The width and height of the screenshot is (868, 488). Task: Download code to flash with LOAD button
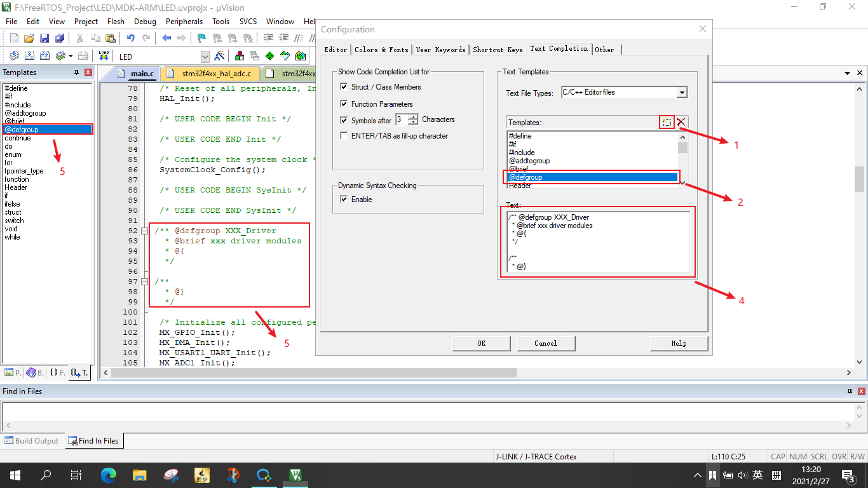coord(103,55)
